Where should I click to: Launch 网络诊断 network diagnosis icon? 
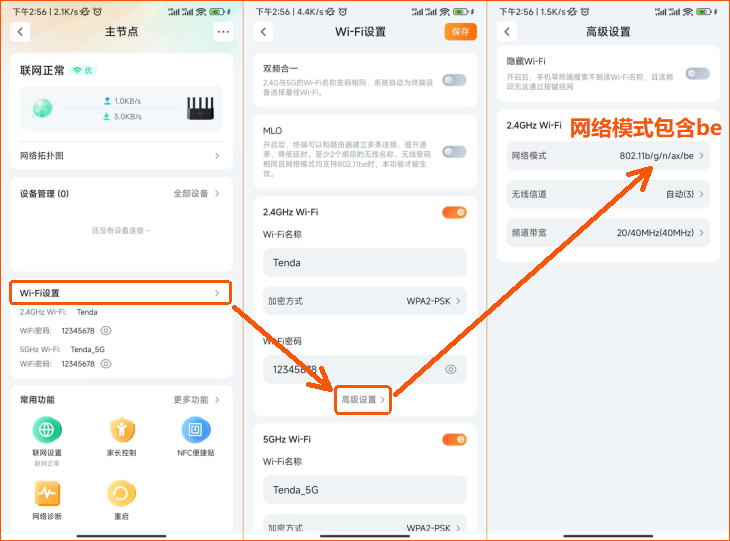(x=47, y=493)
